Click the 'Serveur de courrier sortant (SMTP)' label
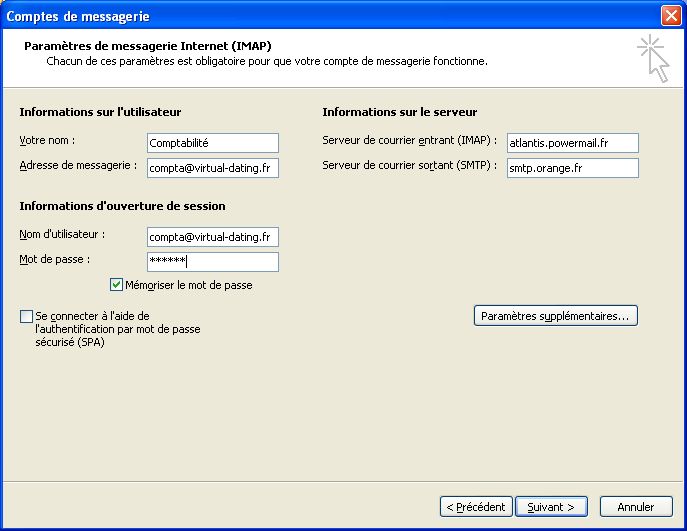The height and width of the screenshot is (531, 687). click(410, 166)
